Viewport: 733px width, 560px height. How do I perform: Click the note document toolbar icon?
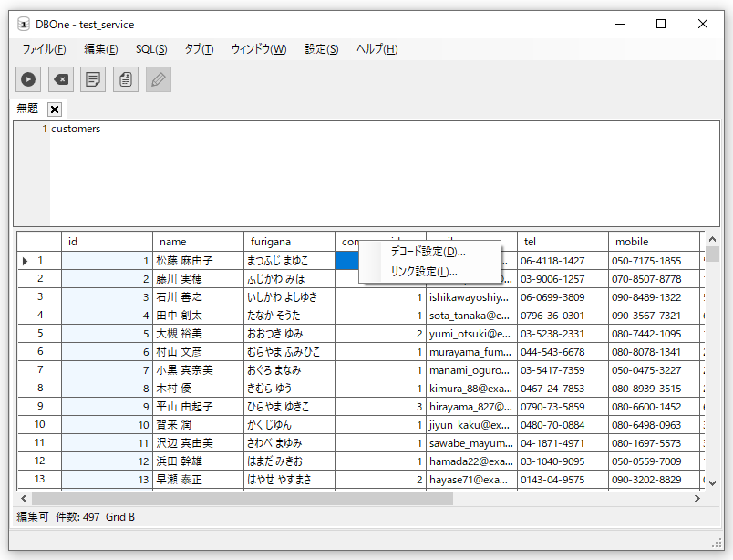pyautogui.click(x=93, y=79)
